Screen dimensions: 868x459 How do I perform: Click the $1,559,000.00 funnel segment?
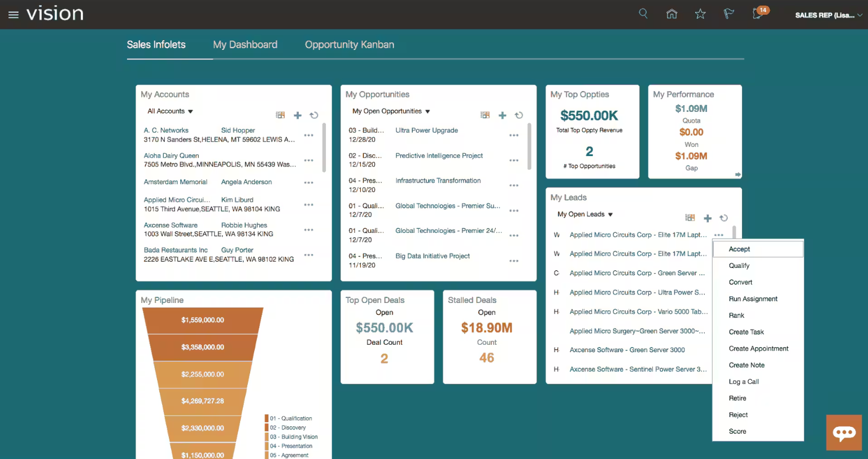203,320
